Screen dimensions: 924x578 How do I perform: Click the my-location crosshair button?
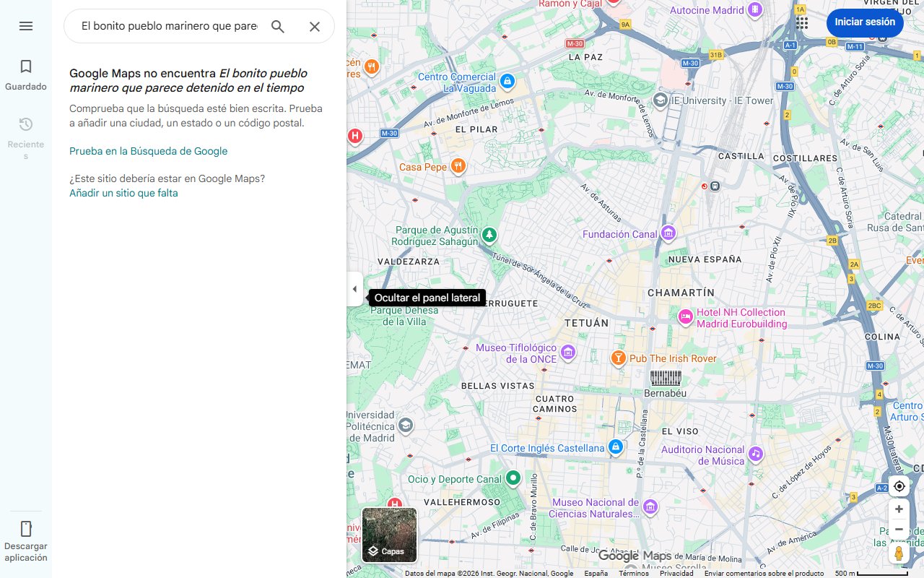[899, 486]
